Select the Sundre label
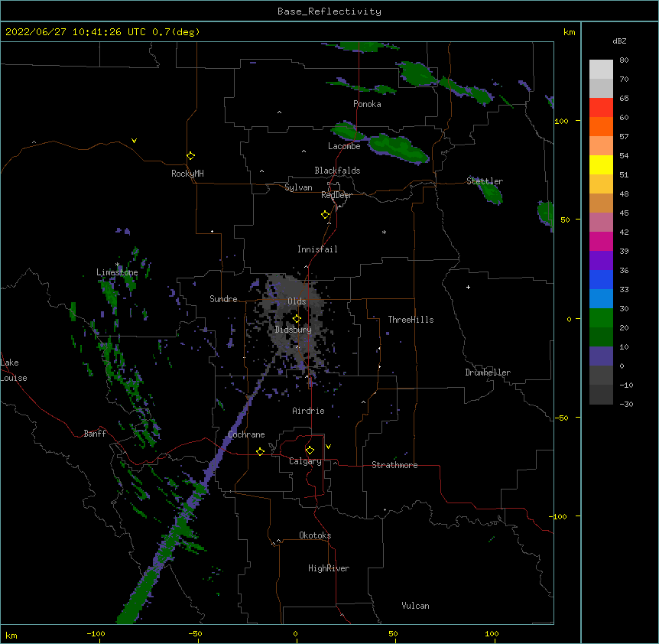This screenshot has width=659, height=644. point(223,299)
